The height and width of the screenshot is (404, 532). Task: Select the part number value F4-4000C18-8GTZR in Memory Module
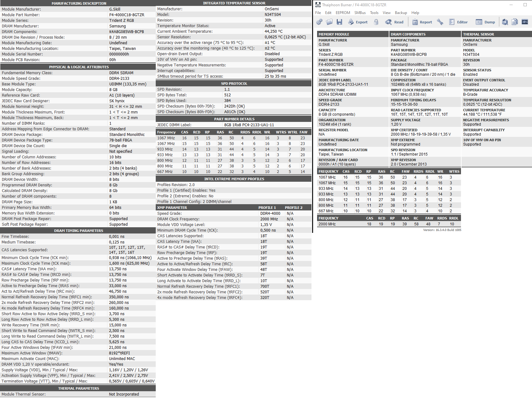336,65
